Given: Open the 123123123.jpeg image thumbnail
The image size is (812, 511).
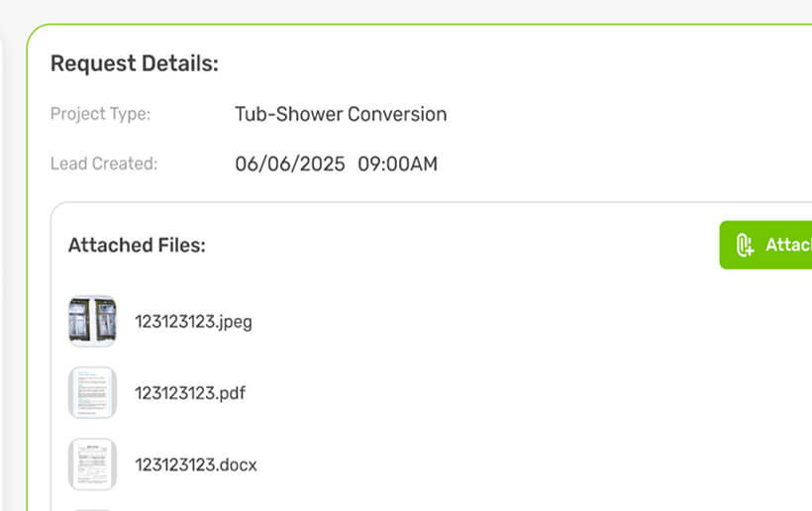Looking at the screenshot, I should [92, 321].
